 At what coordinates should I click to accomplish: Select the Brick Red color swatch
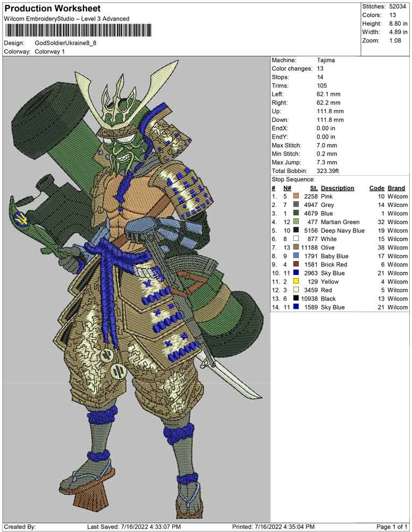click(x=296, y=264)
